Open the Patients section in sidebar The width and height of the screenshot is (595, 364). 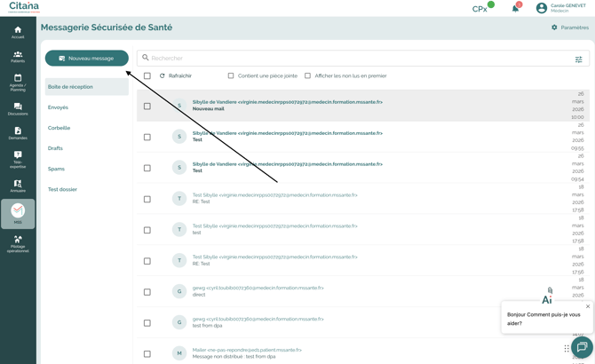pos(18,57)
